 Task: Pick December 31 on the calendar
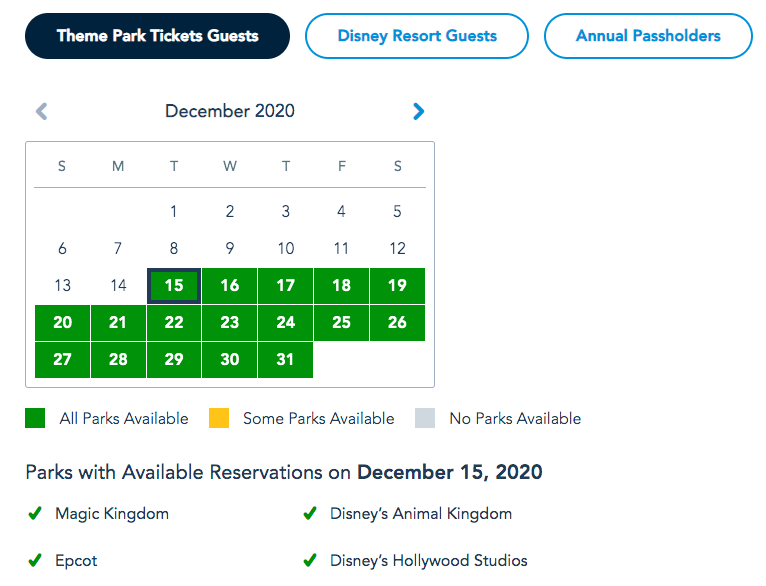pos(285,360)
